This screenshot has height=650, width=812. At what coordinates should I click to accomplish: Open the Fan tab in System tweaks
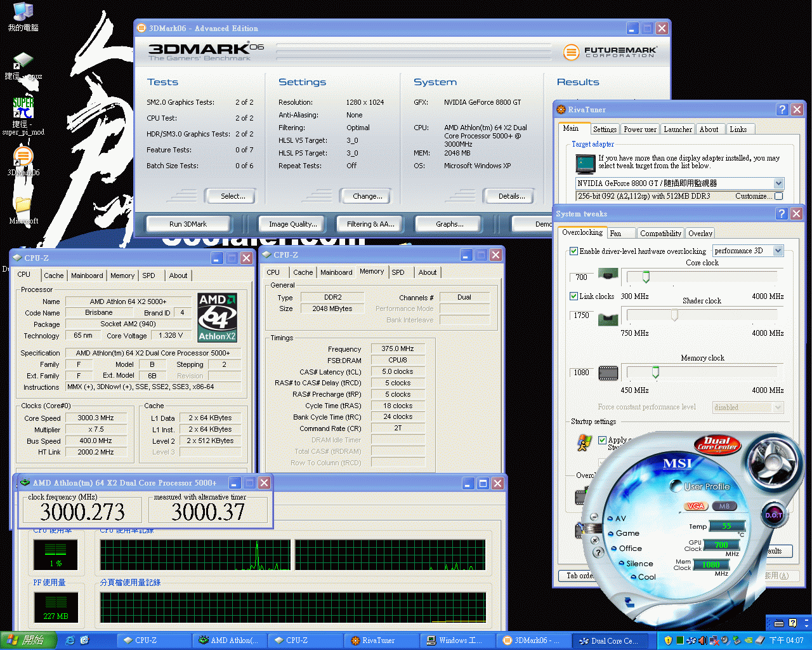615,233
